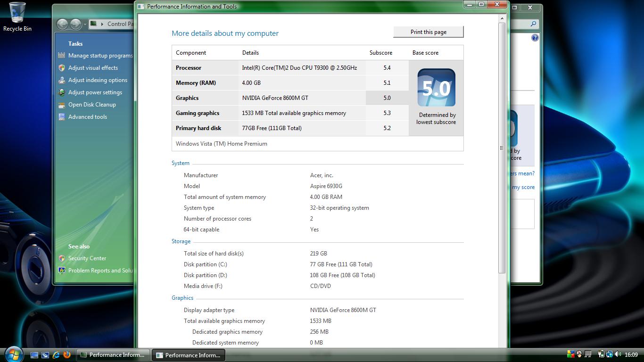Click the Advanced tools icon
Image resolution: width=644 pixels, height=362 pixels.
61,116
